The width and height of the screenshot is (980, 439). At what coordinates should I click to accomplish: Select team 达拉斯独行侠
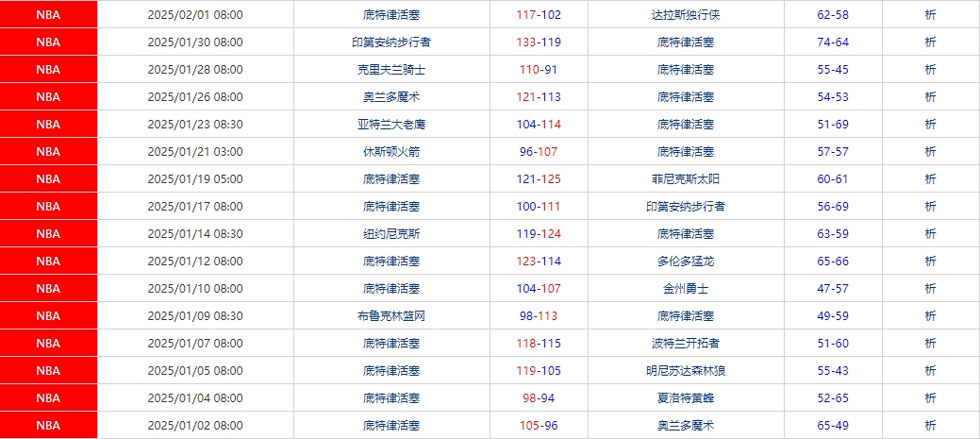click(686, 15)
